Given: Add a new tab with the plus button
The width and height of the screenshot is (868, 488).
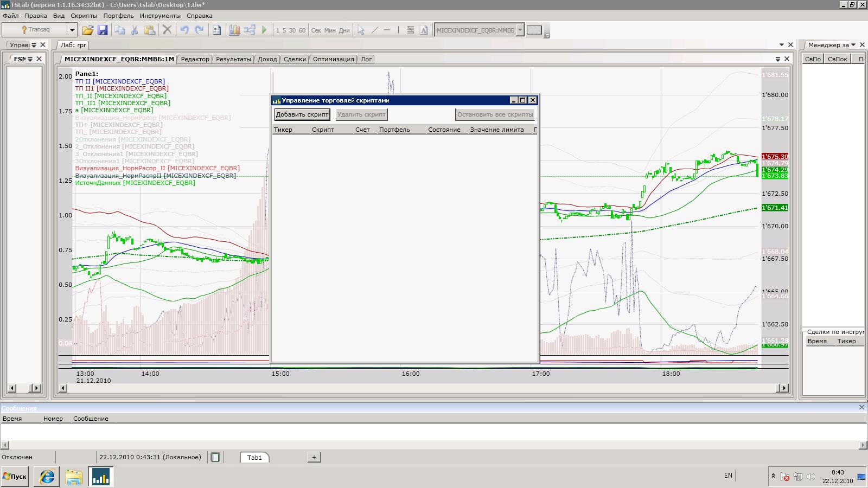Looking at the screenshot, I should [314, 457].
